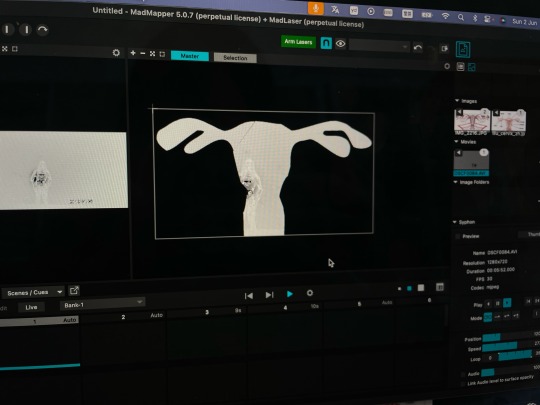Click the grid layout icon right of size squares
Viewport: 540px width, 405px height.
[x=440, y=287]
